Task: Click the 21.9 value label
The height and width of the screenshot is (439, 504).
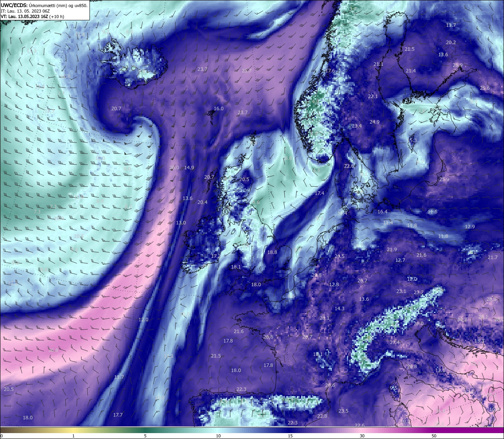Action: pos(392,250)
